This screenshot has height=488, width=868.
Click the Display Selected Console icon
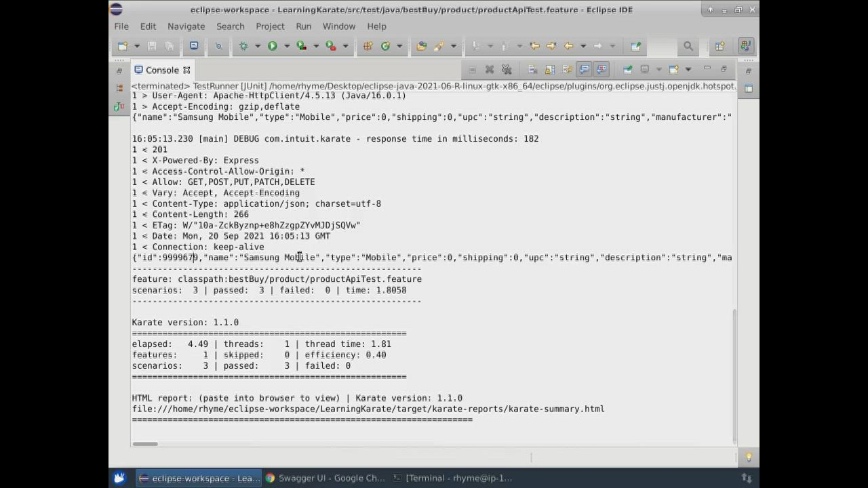(645, 69)
